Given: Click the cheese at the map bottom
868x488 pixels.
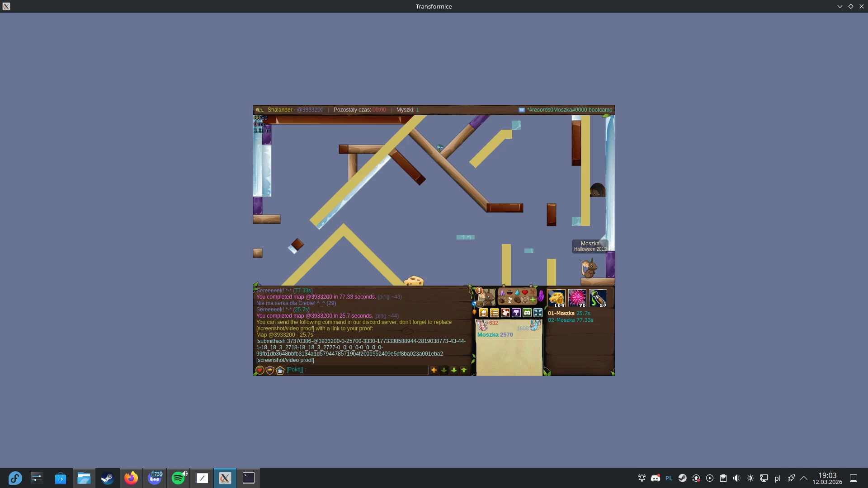Looking at the screenshot, I should coord(414,281).
